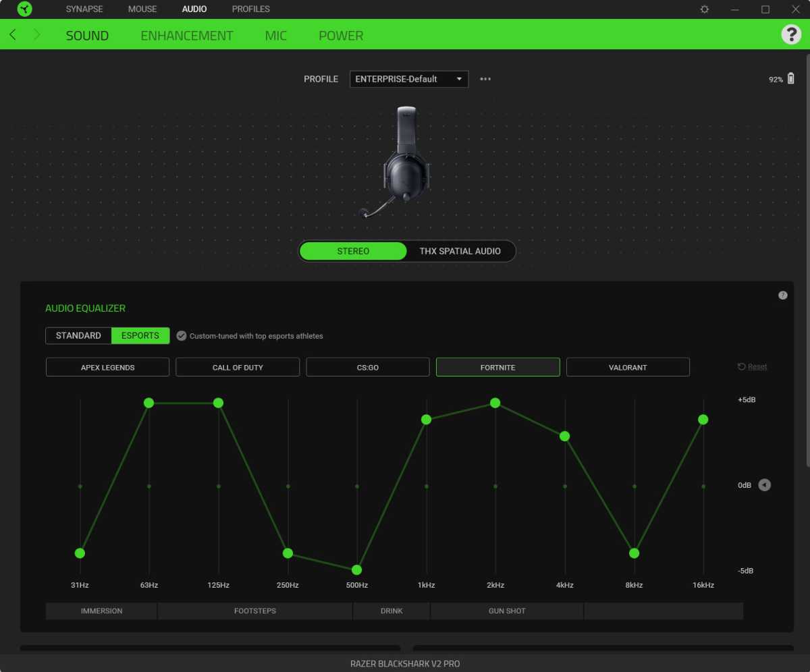Screen dimensions: 810x672
Task: Open settings via the gear icon
Action: click(705, 9)
